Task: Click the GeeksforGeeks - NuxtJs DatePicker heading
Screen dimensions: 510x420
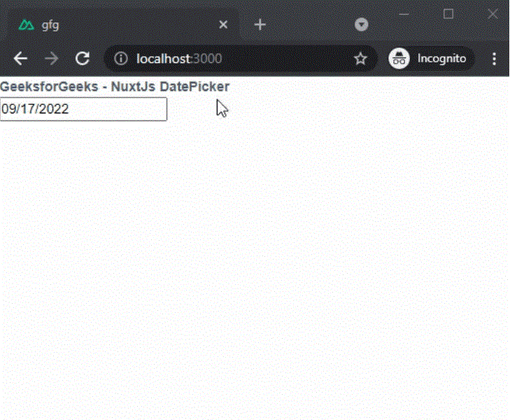Action: pyautogui.click(x=115, y=87)
